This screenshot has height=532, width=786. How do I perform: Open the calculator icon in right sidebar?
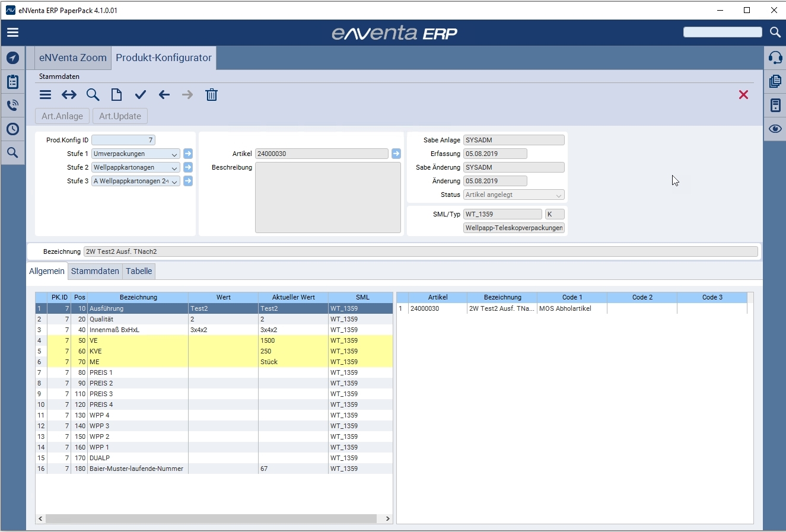pos(775,105)
